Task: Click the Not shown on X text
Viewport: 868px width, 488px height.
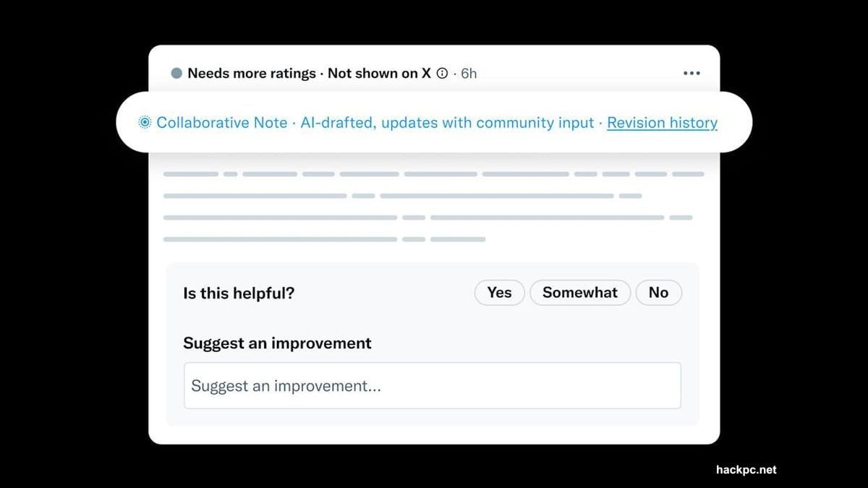Action: tap(379, 73)
